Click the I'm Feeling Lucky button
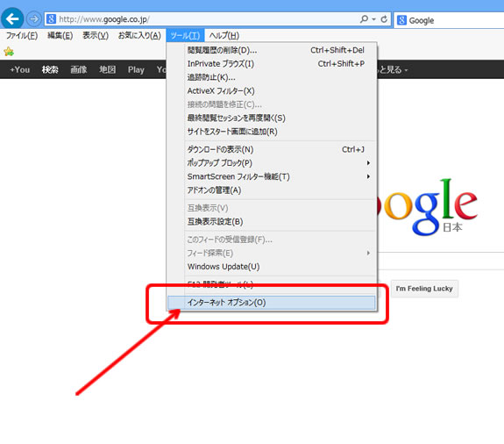This screenshot has width=504, height=444. 424,289
